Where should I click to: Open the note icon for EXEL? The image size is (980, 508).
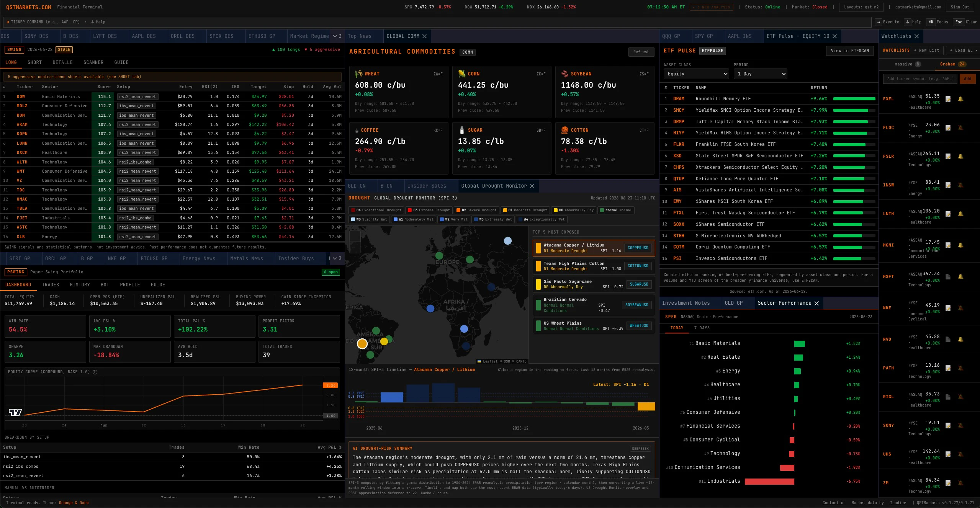[948, 99]
